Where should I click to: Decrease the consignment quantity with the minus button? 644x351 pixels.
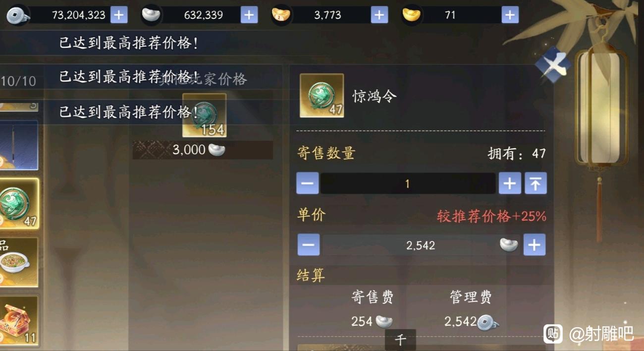307,183
